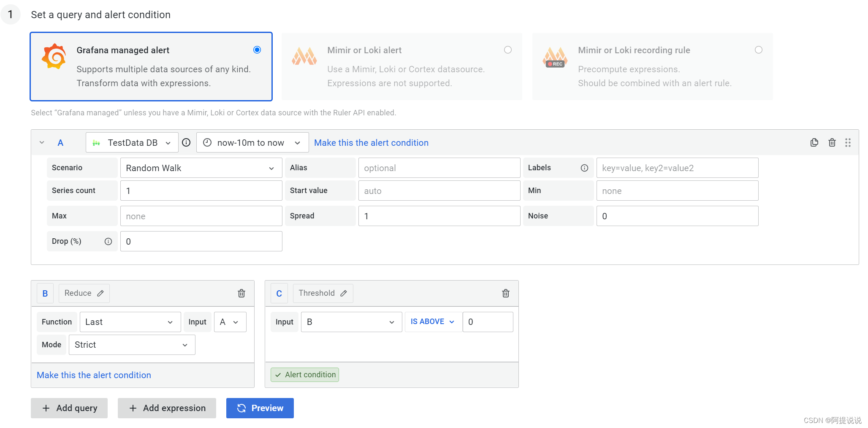Click the C expression ref ID

(279, 293)
